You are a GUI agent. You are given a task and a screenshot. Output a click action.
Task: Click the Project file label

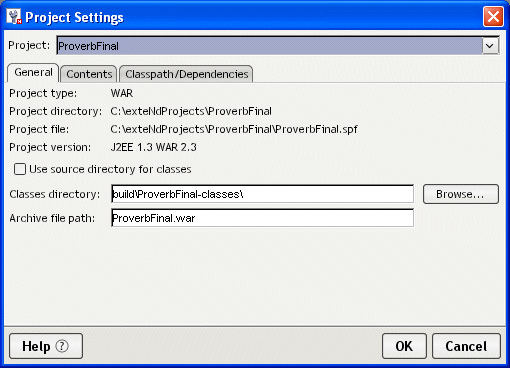(39, 129)
